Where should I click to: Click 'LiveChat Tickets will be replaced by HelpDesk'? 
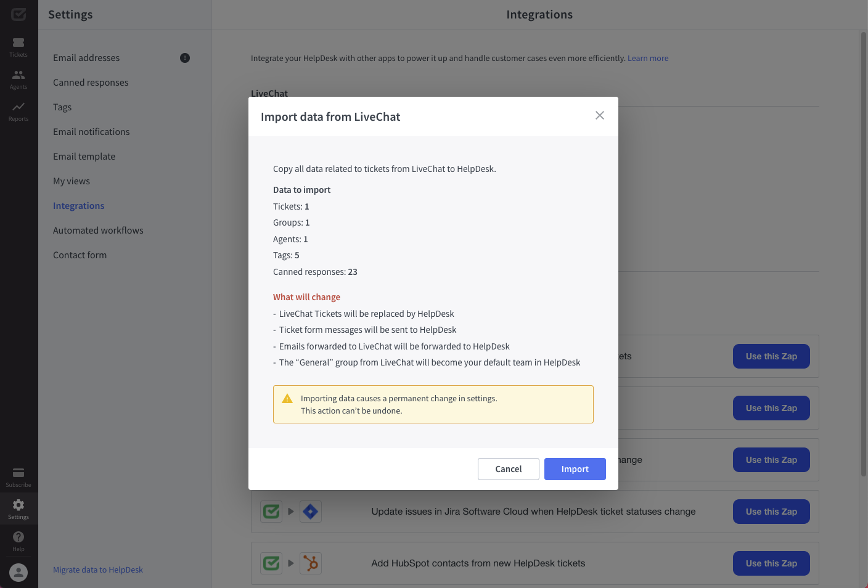point(367,314)
